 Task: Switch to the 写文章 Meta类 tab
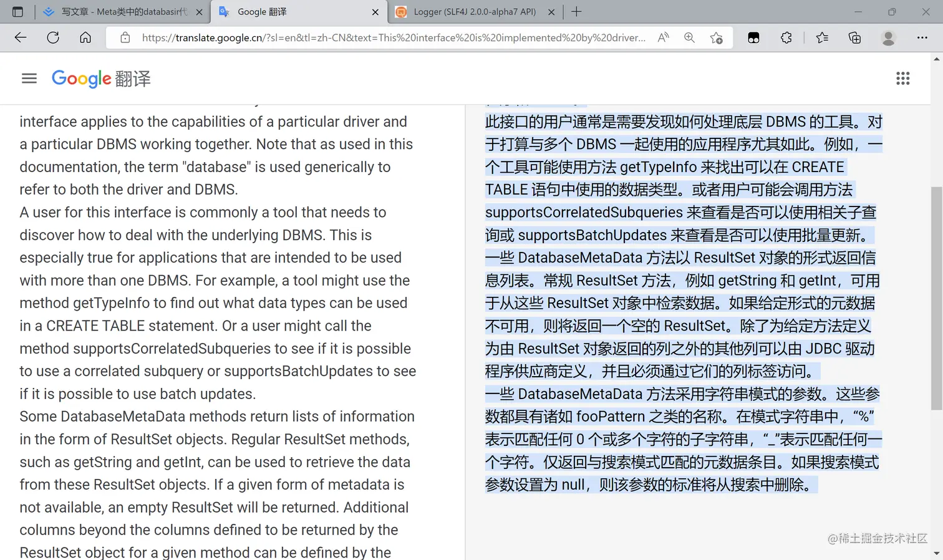point(123,12)
